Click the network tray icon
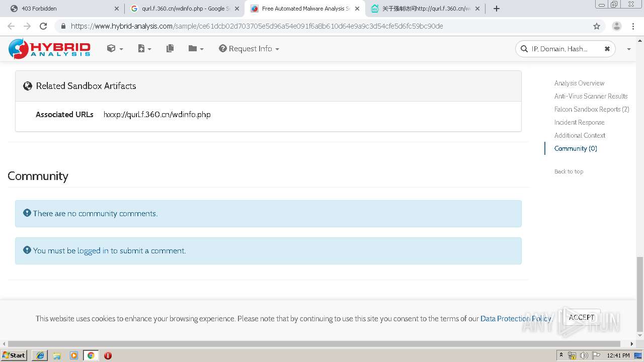Image resolution: width=644 pixels, height=362 pixels. point(572,355)
